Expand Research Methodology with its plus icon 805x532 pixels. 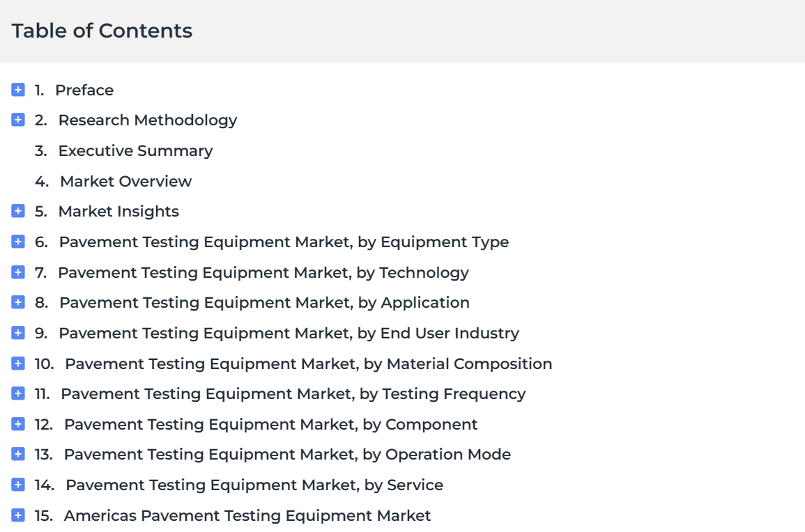pos(18,120)
